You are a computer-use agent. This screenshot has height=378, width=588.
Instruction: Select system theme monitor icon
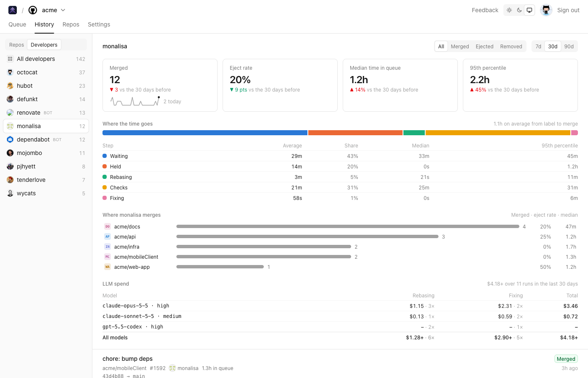tap(530, 10)
